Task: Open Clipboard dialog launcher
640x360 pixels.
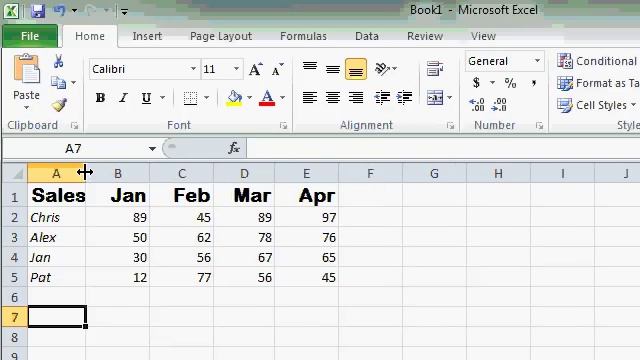Action: pos(74,126)
